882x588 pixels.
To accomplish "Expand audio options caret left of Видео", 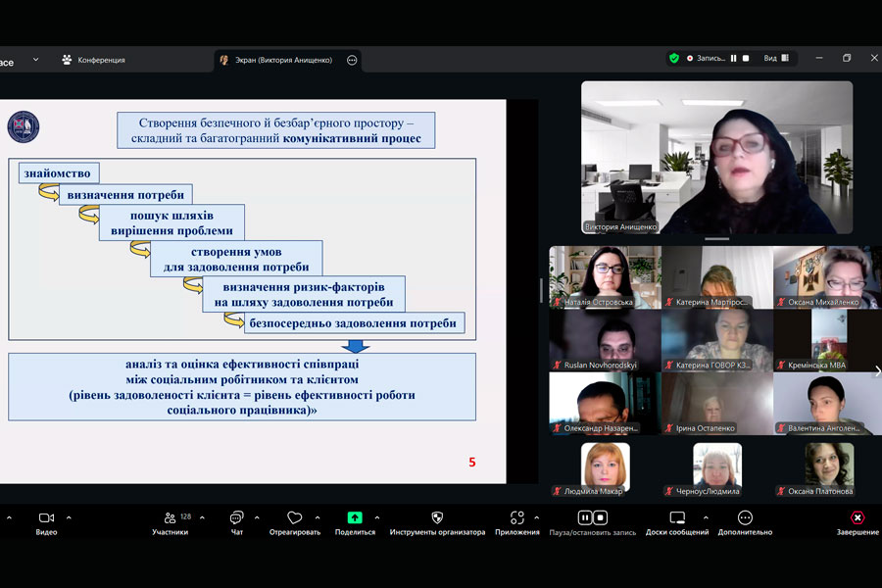I will (x=9, y=517).
